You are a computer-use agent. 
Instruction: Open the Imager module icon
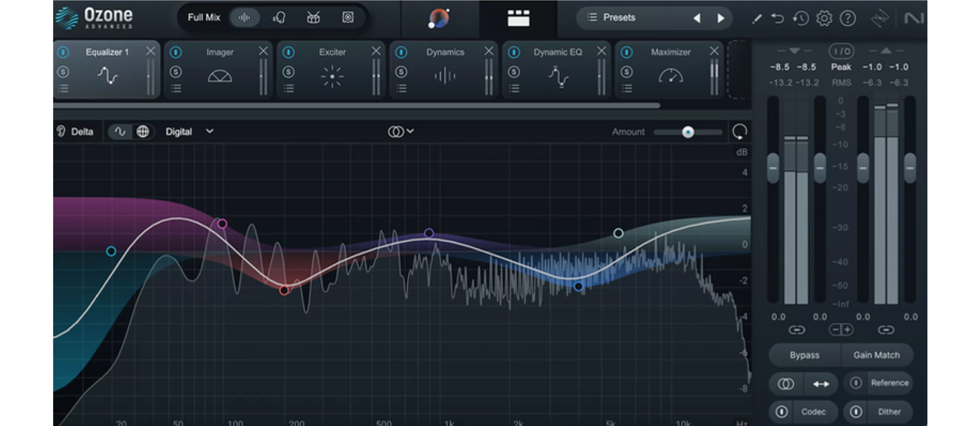pyautogui.click(x=219, y=76)
